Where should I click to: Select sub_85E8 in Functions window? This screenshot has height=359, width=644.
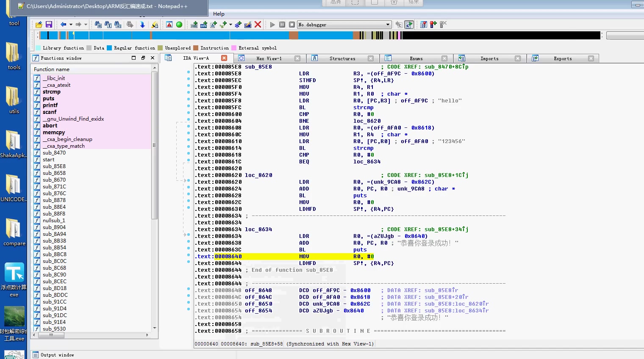tap(54, 166)
